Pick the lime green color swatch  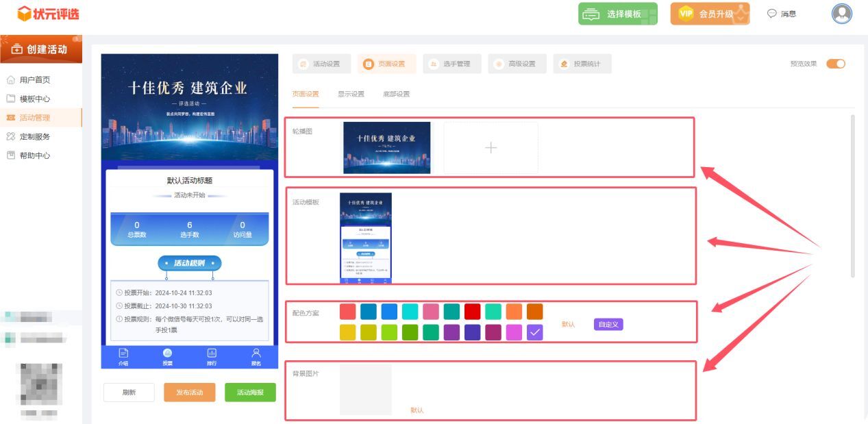[x=389, y=333]
